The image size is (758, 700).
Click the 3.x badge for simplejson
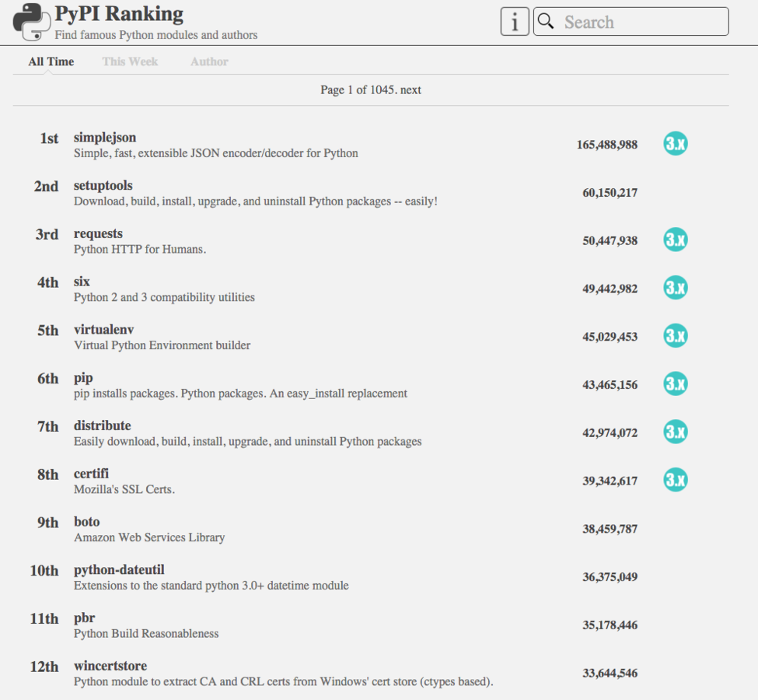676,144
